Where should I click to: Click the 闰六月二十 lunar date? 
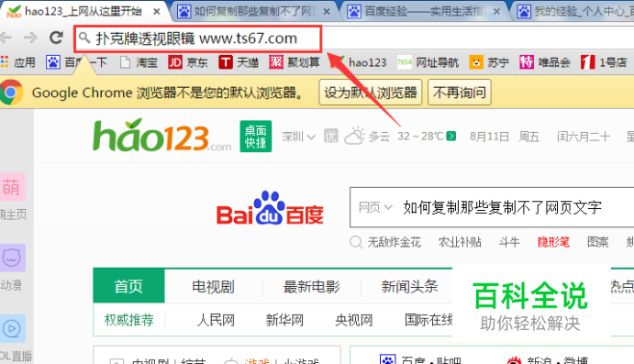pyautogui.click(x=583, y=137)
